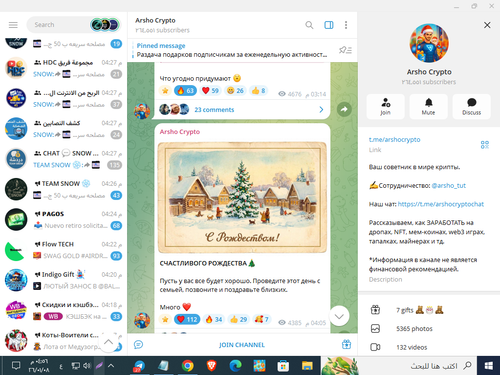Screen dimensions: 500x375
Task: Click the Join button in info panel
Action: tap(385, 107)
